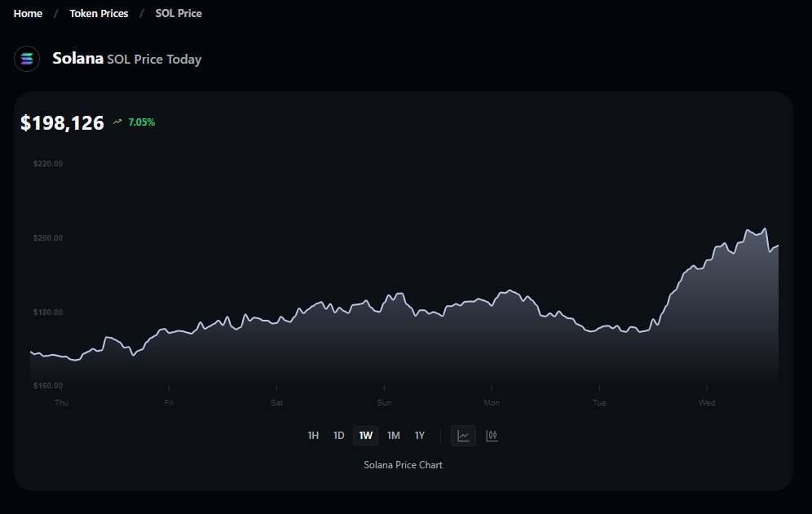Switch chart to 1Y range

(x=420, y=435)
